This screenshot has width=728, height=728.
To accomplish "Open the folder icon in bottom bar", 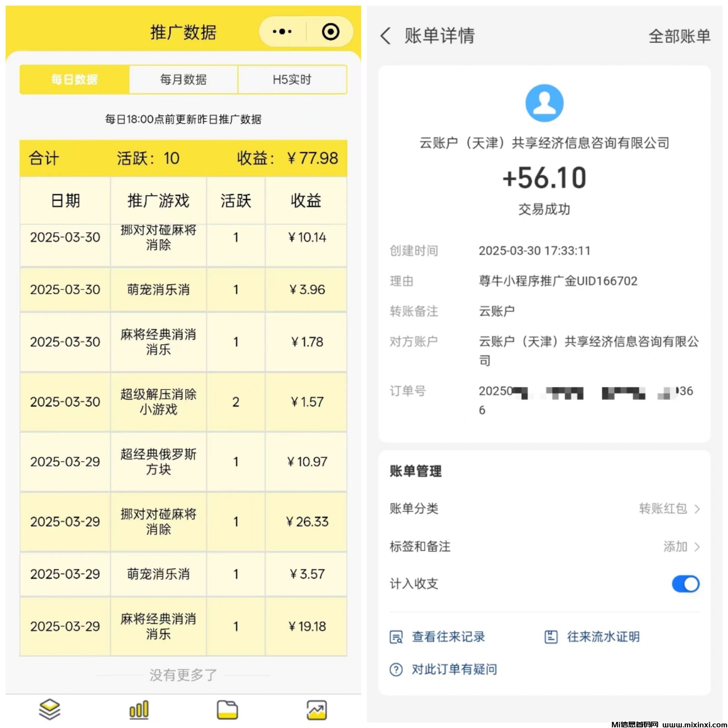I will coord(227,710).
